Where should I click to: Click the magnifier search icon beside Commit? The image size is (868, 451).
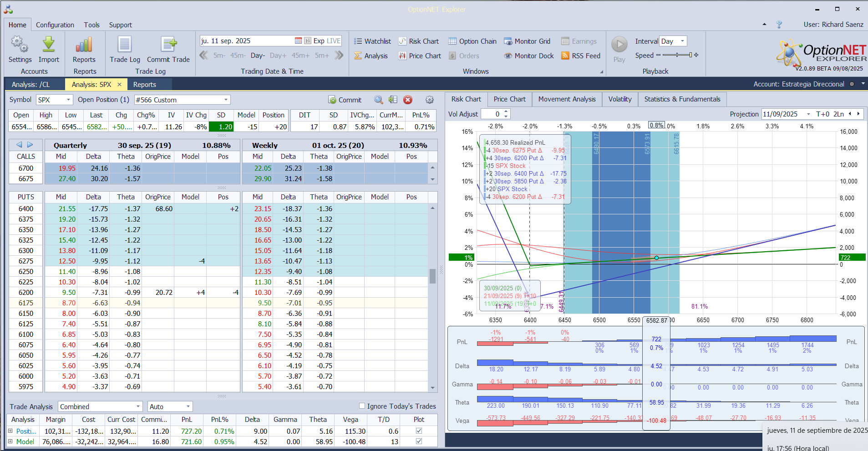coord(378,100)
